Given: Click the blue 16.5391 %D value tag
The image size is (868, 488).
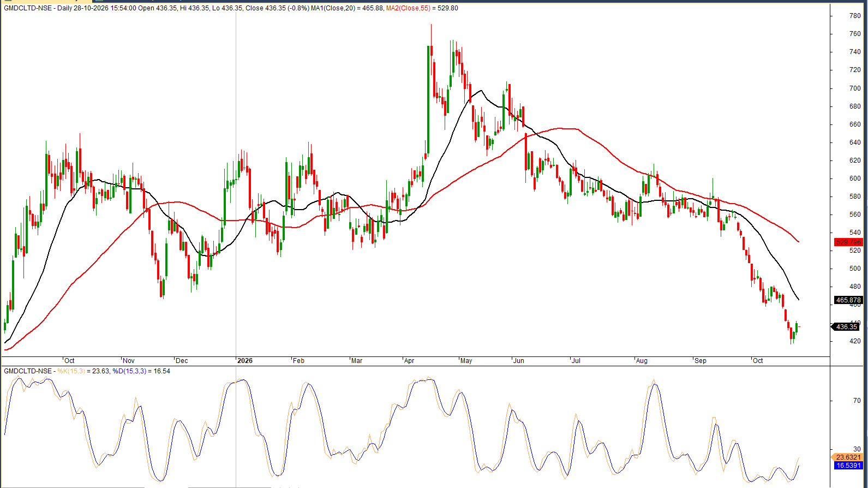Looking at the screenshot, I should [848, 466].
